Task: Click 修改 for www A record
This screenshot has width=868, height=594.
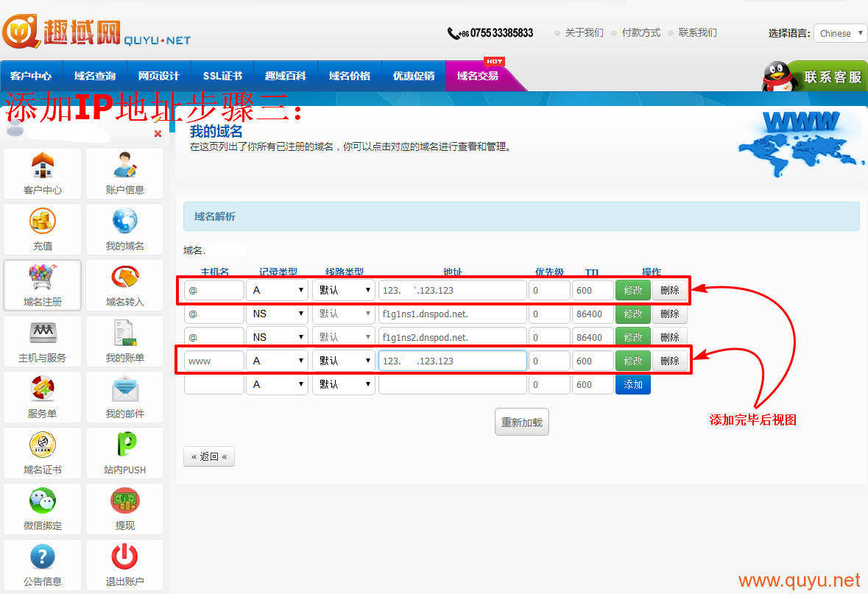Action: click(x=632, y=361)
